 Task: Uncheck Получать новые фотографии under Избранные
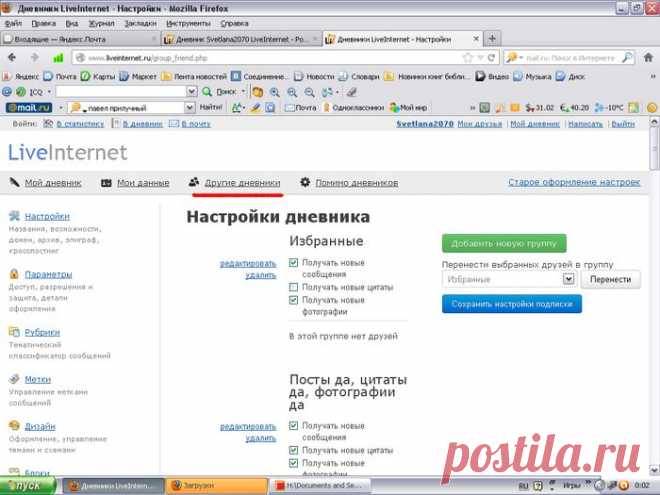pos(293,300)
